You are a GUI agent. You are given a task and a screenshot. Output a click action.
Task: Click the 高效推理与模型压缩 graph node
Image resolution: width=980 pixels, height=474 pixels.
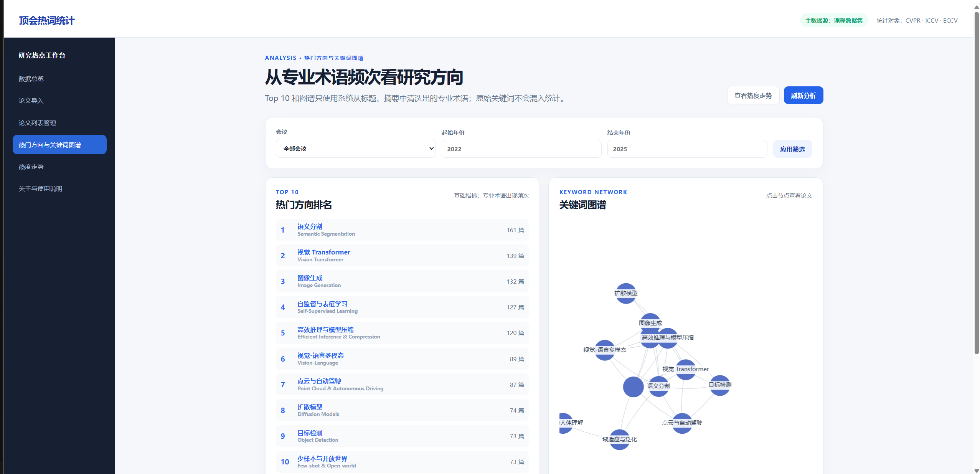pos(668,338)
